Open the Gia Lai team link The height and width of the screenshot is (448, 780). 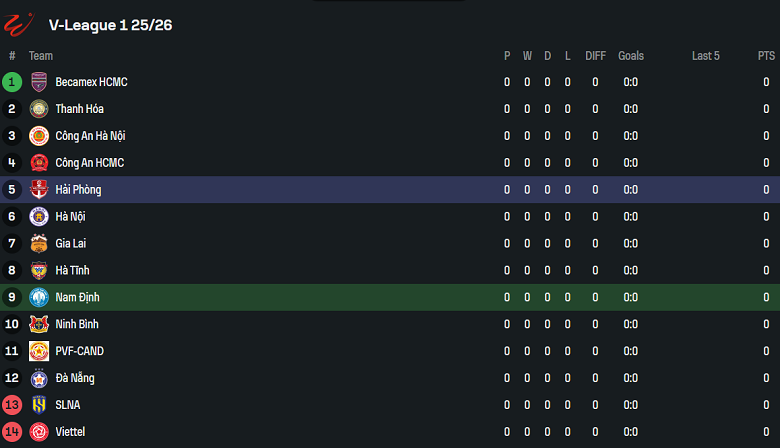72,243
